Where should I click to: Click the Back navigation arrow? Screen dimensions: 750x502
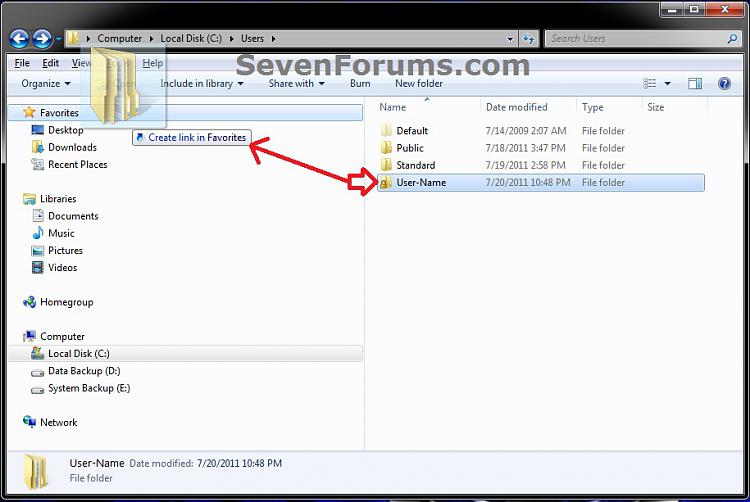tap(19, 39)
